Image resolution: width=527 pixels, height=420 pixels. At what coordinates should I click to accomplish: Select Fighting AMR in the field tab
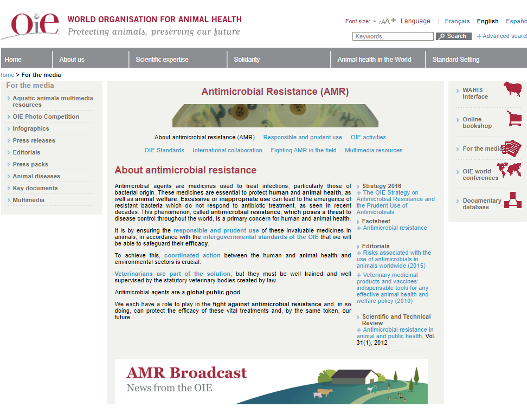tap(304, 151)
